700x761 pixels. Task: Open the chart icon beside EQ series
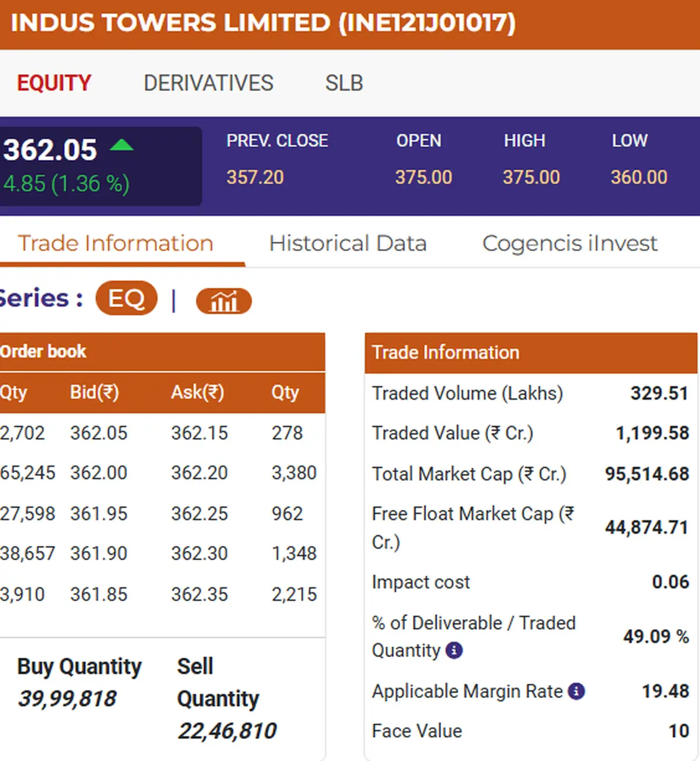[x=223, y=301]
